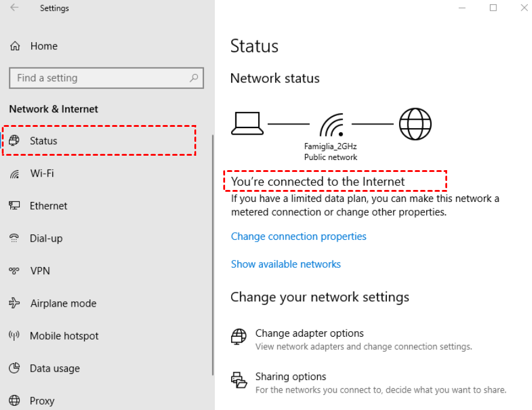Click the Wi-Fi signal sidebar icon
This screenshot has height=410, width=532.
pos(14,174)
